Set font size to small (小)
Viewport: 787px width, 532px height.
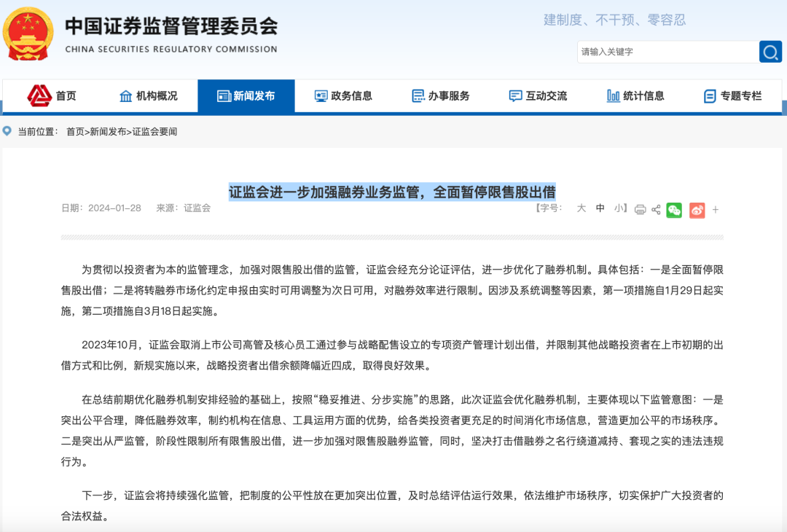[618, 208]
